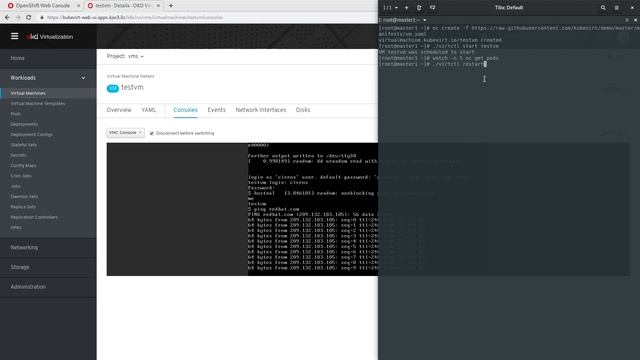Add a new Tilix session

[407, 8]
